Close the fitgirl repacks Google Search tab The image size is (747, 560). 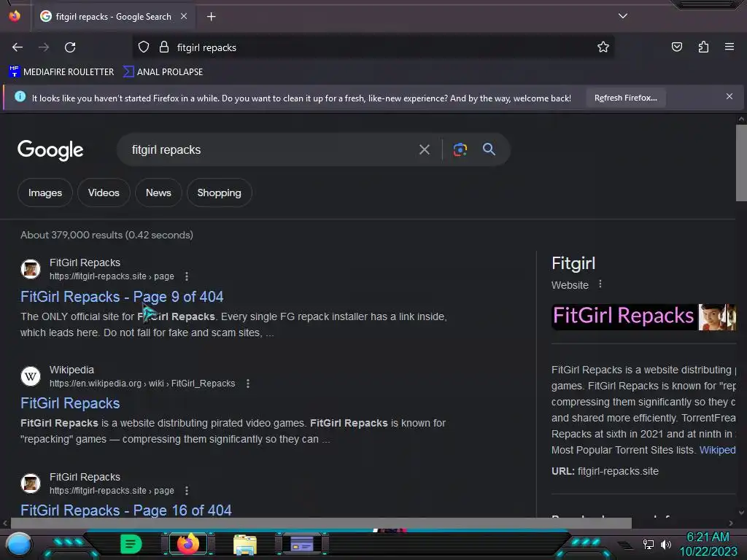pos(183,16)
